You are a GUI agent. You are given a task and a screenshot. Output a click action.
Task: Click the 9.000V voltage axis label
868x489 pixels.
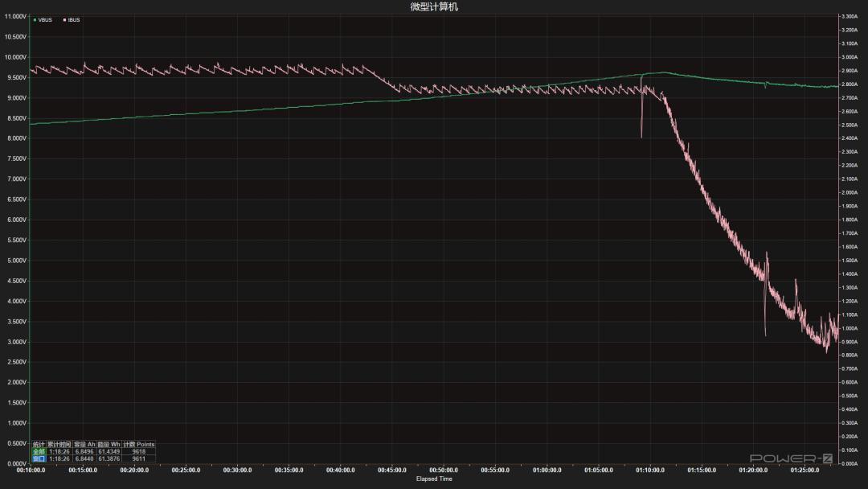coord(15,98)
